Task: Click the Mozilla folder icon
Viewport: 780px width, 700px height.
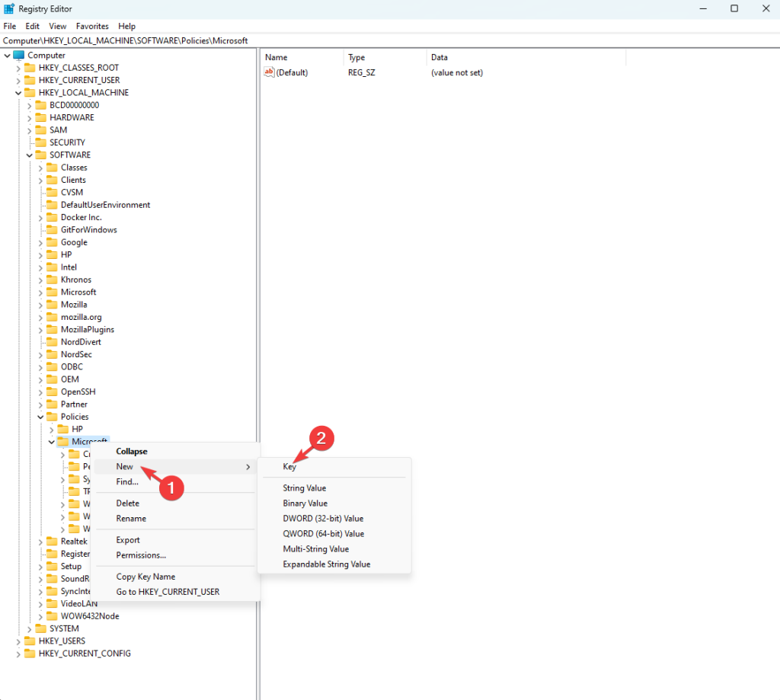Action: (x=52, y=305)
